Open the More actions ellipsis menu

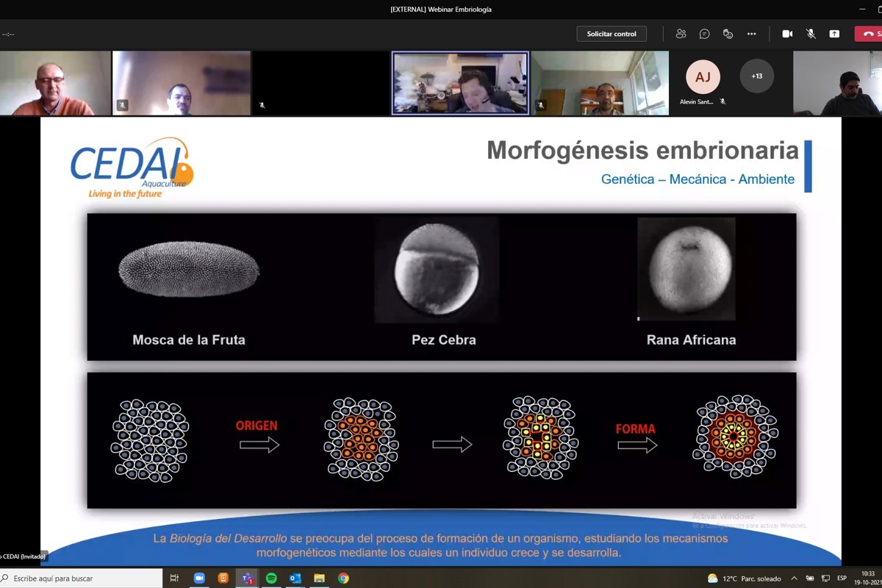[751, 34]
